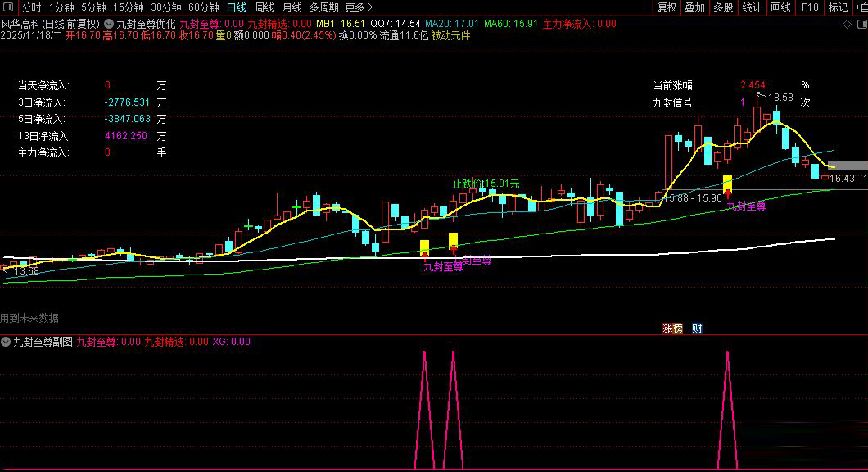Open the 画线 drawing tool
This screenshot has width=868, height=472.
780,7
